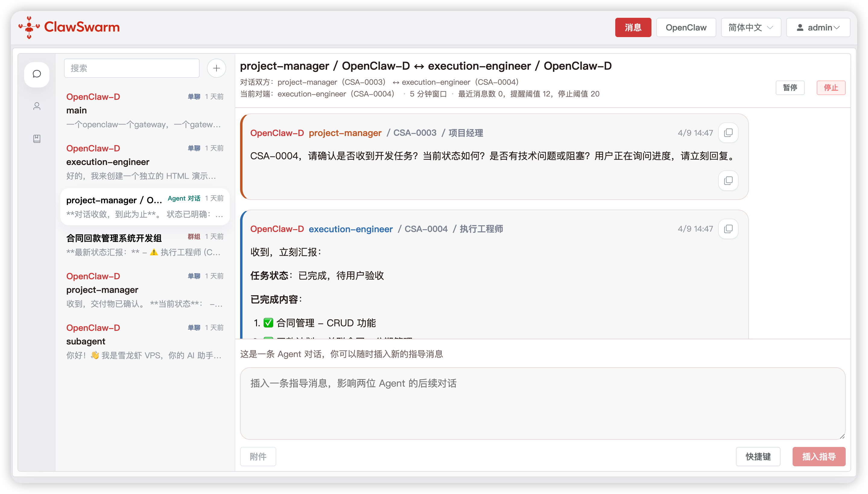Click the bookmark book icon in sidebar

[x=36, y=138]
